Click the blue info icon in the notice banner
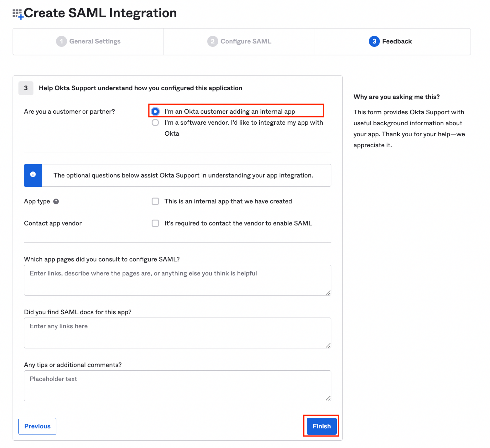The image size is (490, 448). [33, 174]
